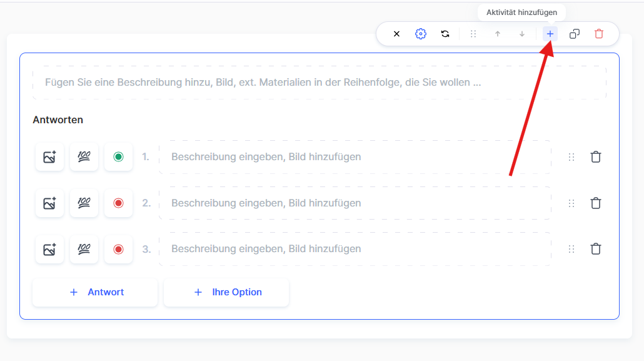This screenshot has width=644, height=361.
Task: Set points for answer 2
Action: (84, 203)
